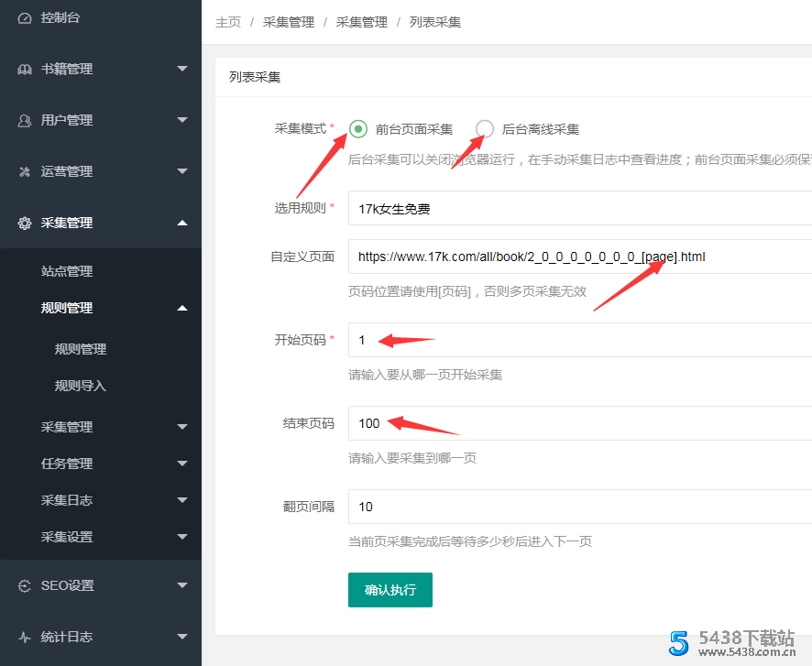
Task: Click the book icon for 书籍管理
Action: click(25, 69)
